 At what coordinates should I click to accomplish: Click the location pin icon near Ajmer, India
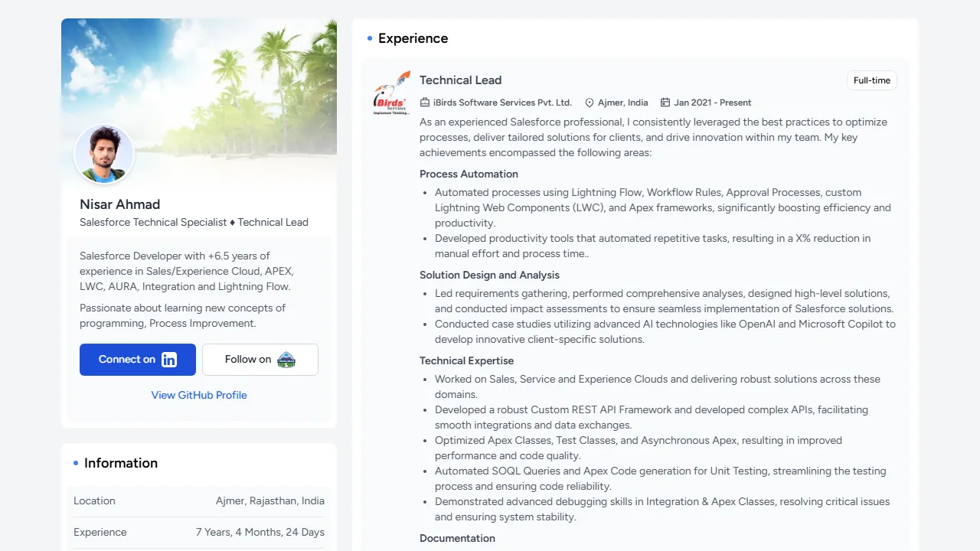pos(590,102)
